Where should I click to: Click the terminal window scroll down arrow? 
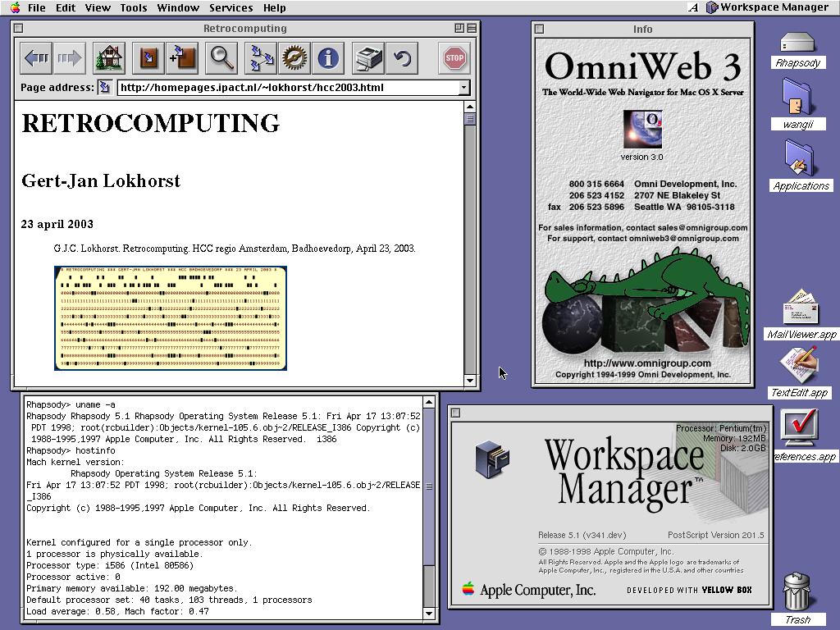coord(428,613)
